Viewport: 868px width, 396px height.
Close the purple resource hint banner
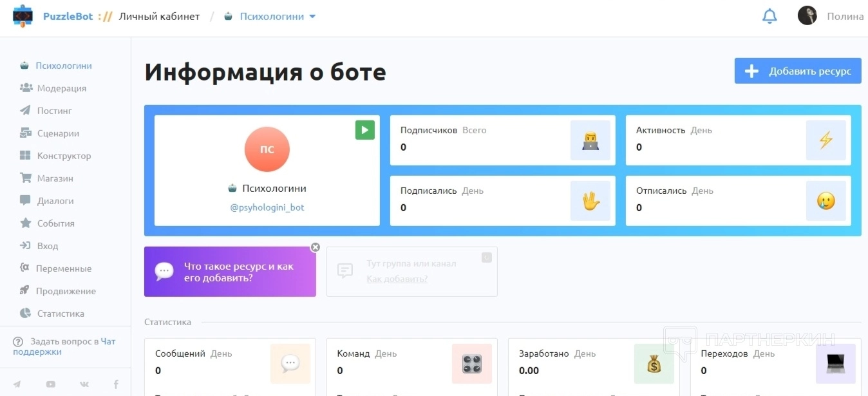tap(315, 247)
